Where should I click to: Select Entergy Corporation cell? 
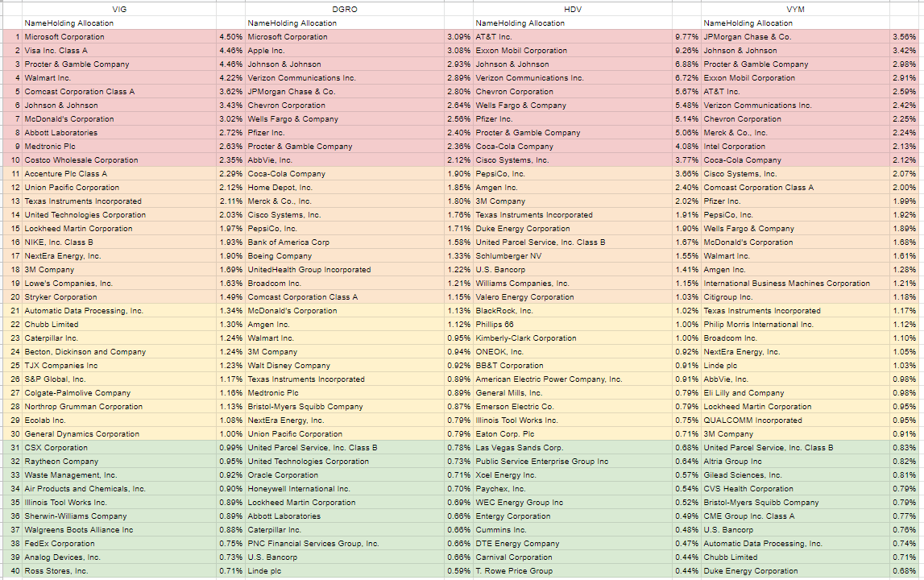click(572, 516)
